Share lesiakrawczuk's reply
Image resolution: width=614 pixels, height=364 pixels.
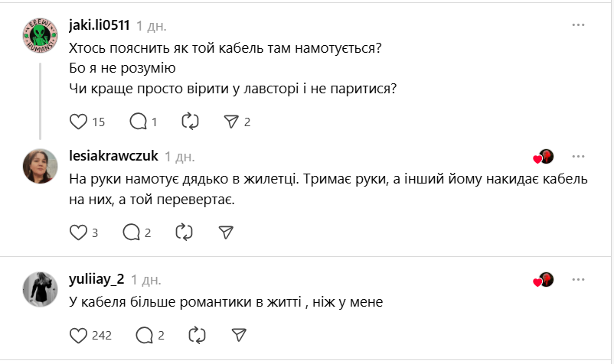tap(226, 232)
